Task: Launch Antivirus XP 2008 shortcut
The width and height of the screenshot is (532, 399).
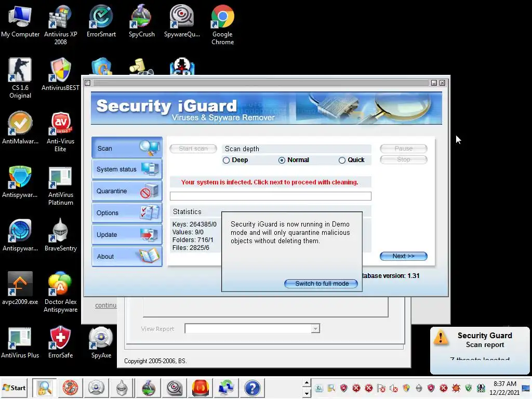Action: click(x=60, y=24)
